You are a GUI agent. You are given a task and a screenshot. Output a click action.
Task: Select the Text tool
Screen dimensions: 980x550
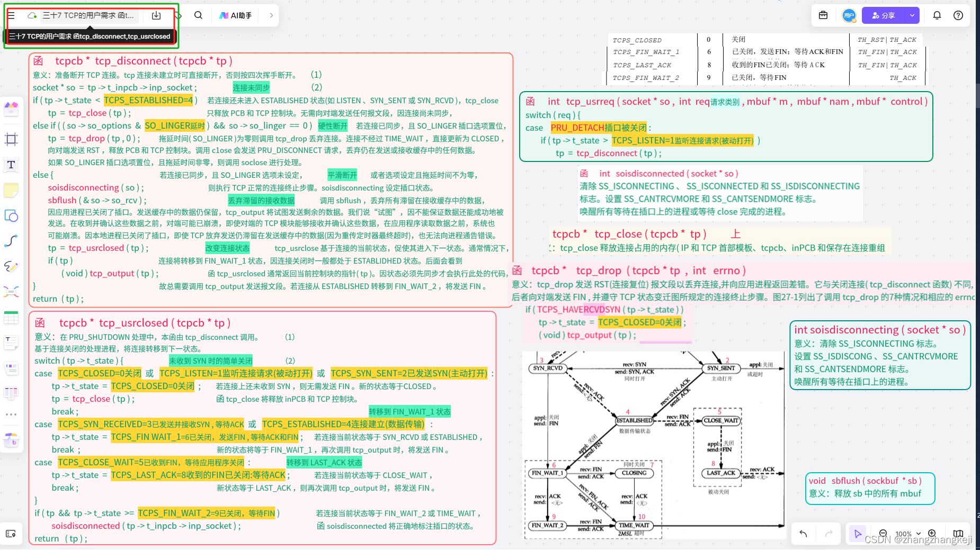(11, 165)
